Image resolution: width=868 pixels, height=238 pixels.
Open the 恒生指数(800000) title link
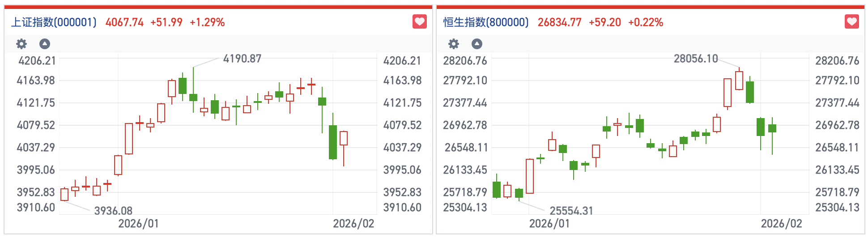tap(486, 22)
